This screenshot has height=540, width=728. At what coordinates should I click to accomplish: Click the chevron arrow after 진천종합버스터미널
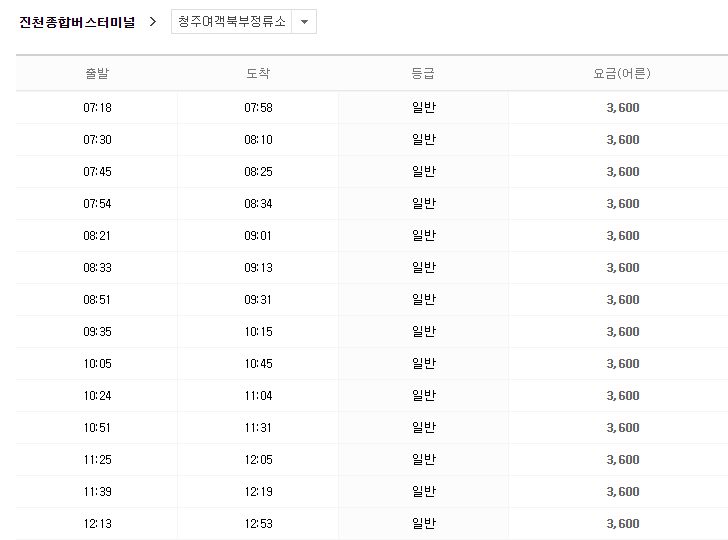click(152, 21)
